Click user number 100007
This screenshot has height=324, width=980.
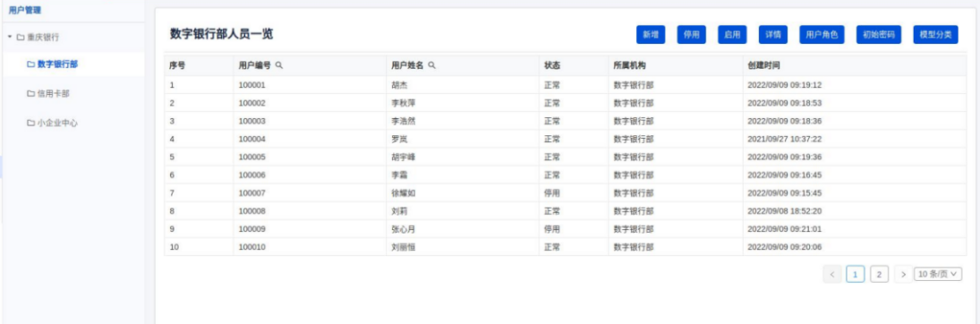coord(251,193)
